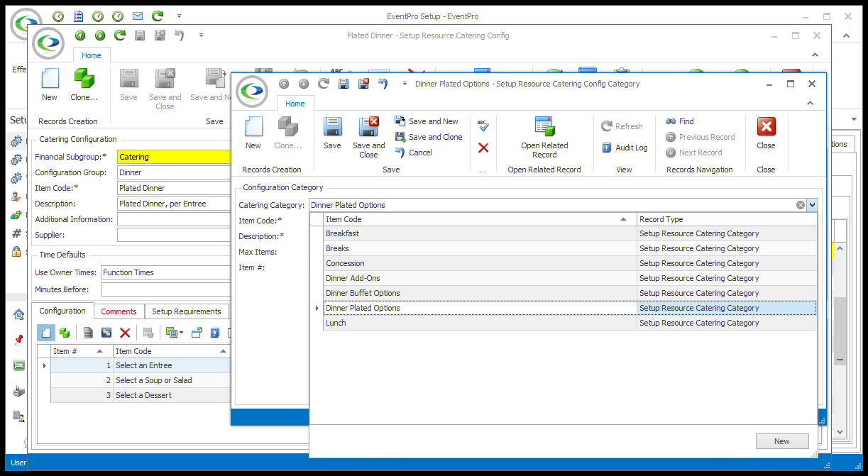Click the green up arrow in the Plated Dinner title bar
This screenshot has width=868, height=476.
pos(80,35)
